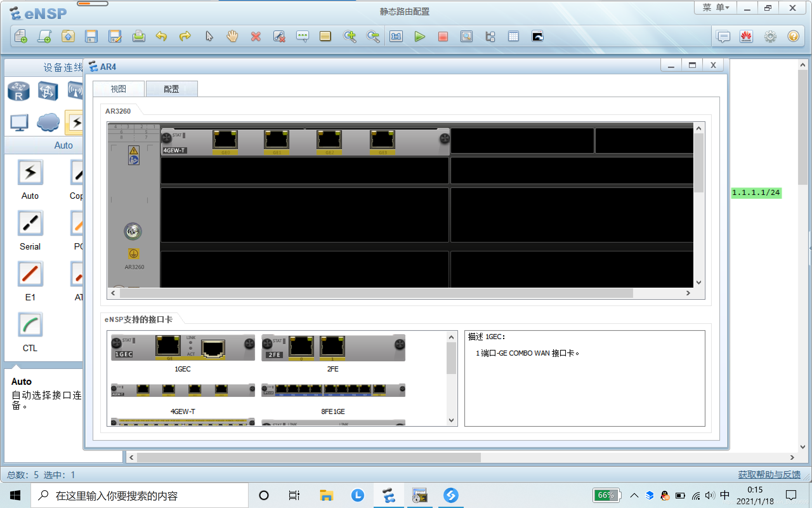Viewport: 812px width, 508px height.
Task: Click the Print toolbar icon
Action: click(x=139, y=36)
